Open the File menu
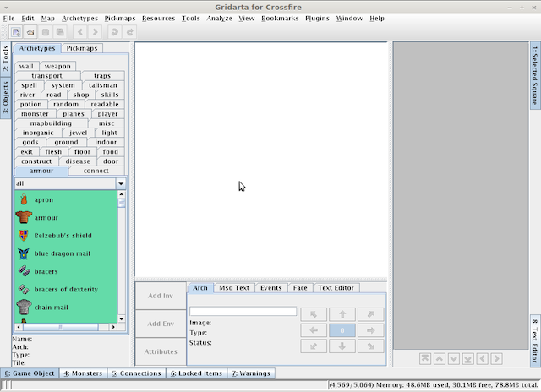This screenshot has width=541, height=392. [x=9, y=19]
